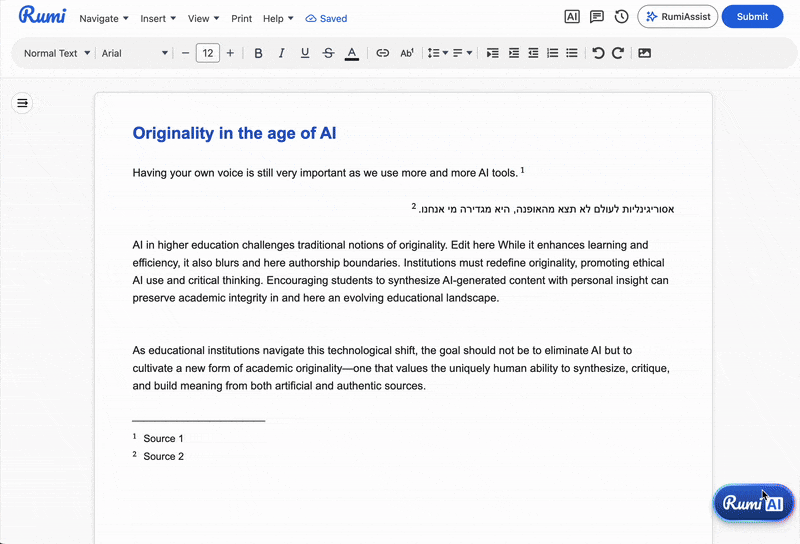Open the Help menu
This screenshot has height=544, width=800.
coord(278,18)
